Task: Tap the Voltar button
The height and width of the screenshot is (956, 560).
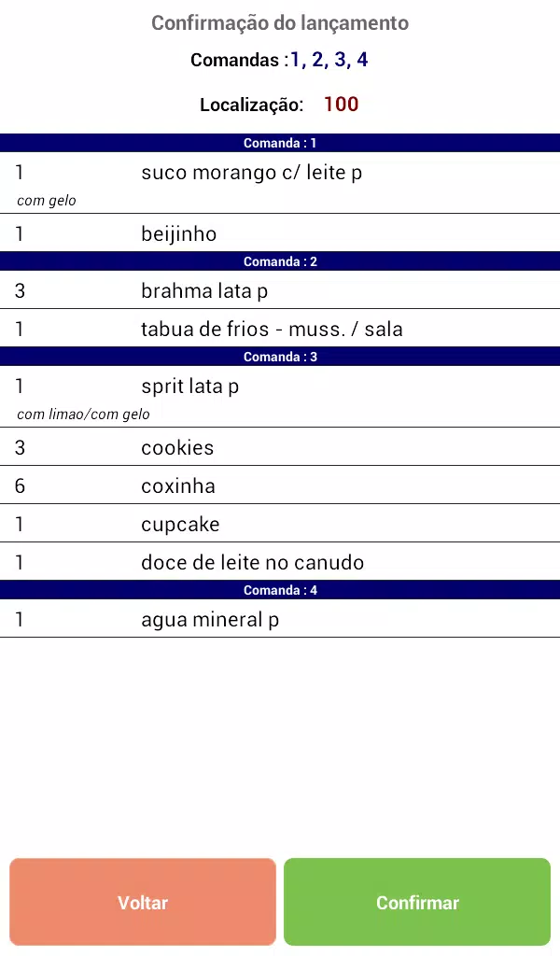Action: tap(143, 902)
